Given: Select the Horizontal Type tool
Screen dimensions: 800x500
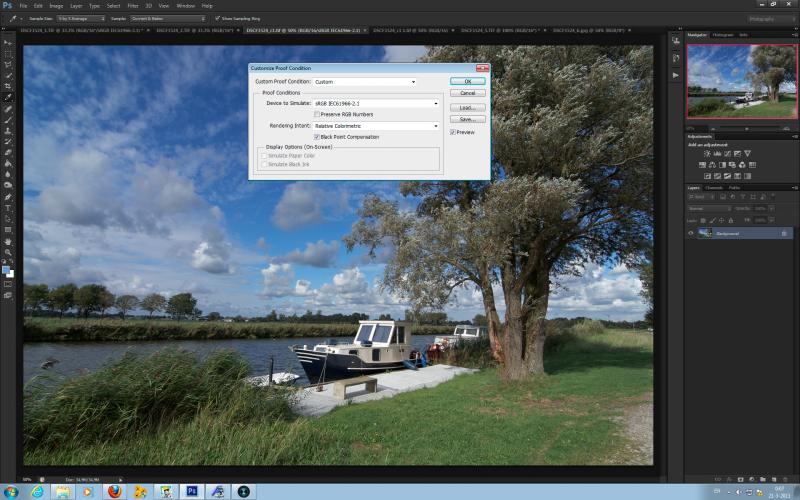Looking at the screenshot, I should [8, 208].
